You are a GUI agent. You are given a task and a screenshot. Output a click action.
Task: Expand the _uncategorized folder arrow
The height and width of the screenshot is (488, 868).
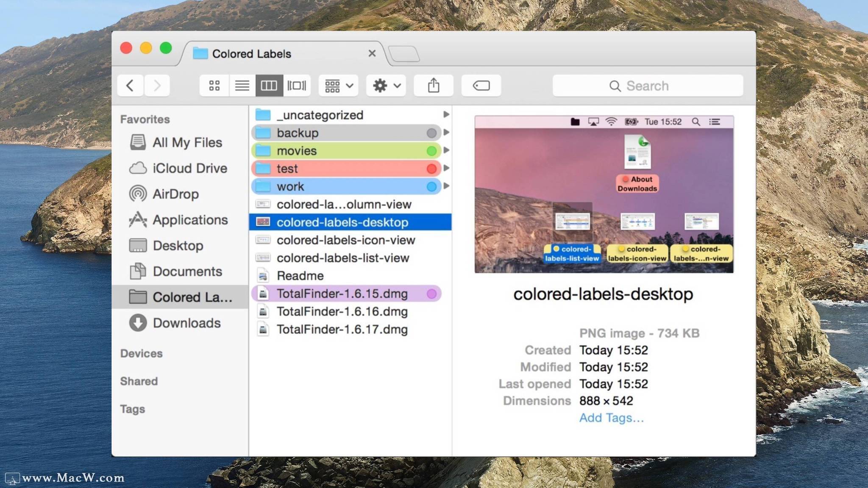[x=446, y=115]
